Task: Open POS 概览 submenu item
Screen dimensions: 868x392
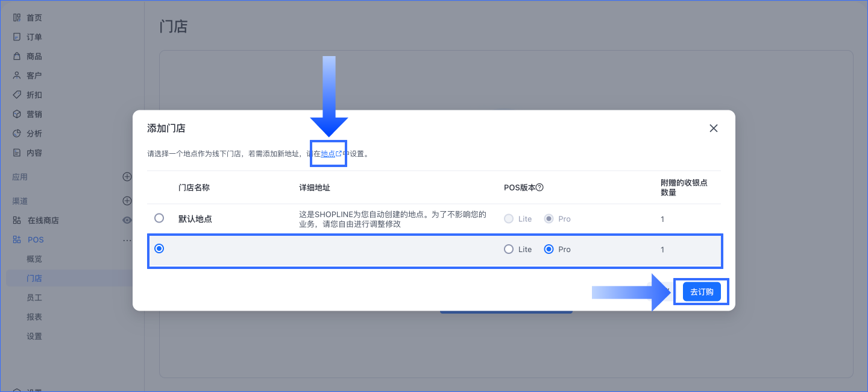Action: tap(34, 259)
